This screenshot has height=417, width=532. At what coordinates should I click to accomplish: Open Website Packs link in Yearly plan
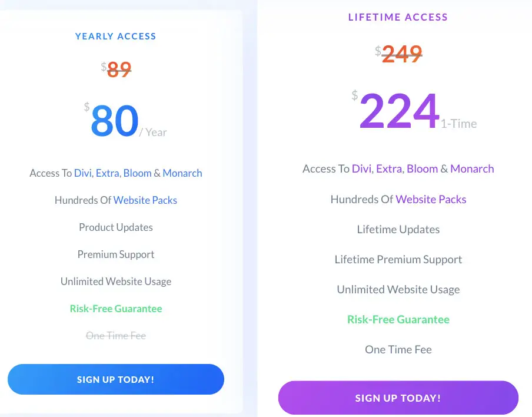click(145, 200)
